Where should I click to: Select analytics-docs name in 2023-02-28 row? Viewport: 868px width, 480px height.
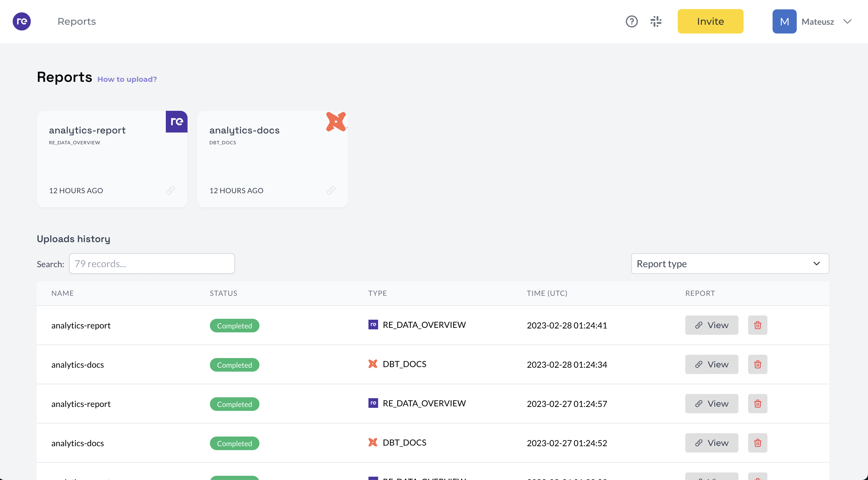[x=78, y=364]
